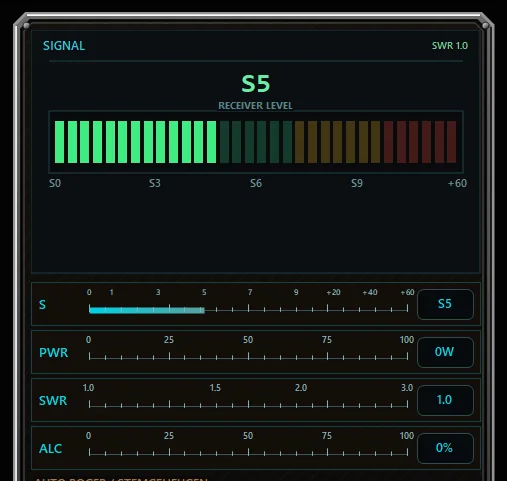This screenshot has height=481, width=507.
Task: Click the large S5 receiver reading
Action: [x=256, y=84]
